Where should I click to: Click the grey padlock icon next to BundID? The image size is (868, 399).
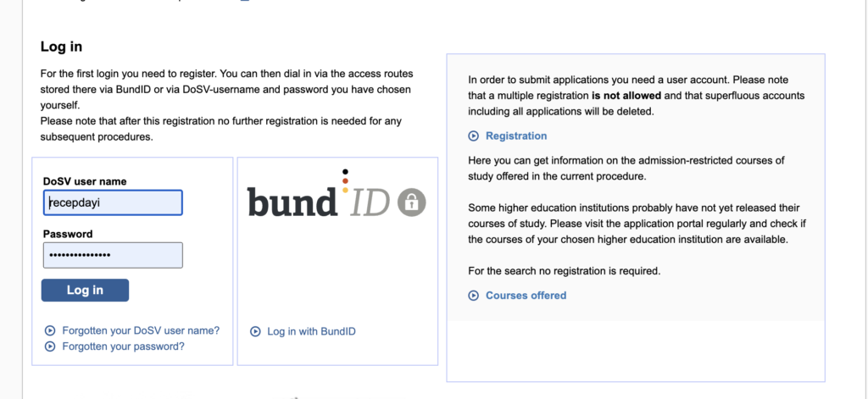[411, 202]
